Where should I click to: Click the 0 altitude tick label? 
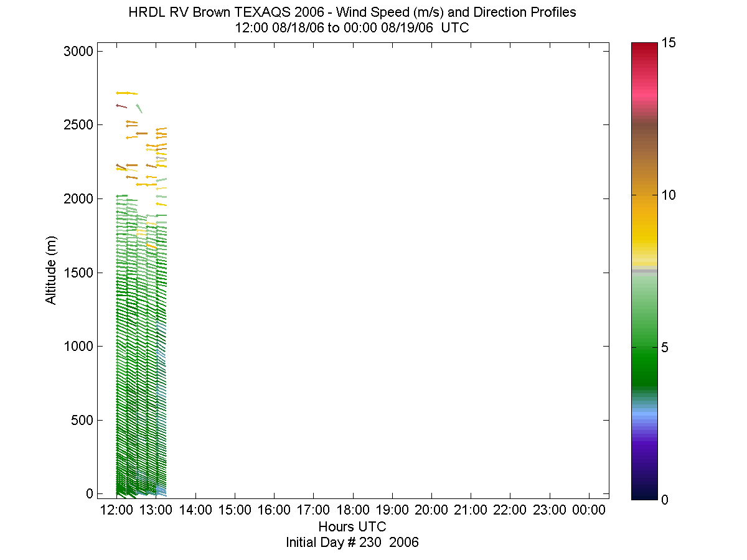[x=90, y=493]
